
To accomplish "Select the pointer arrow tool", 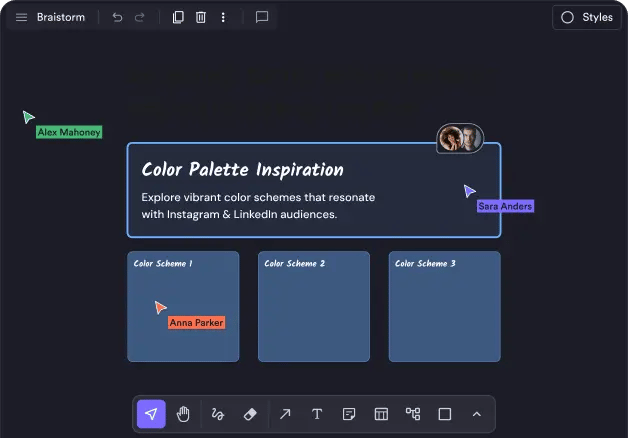I will (x=151, y=414).
